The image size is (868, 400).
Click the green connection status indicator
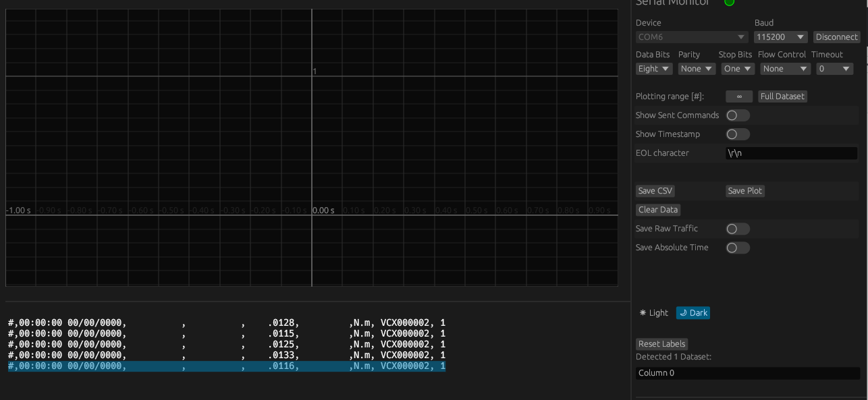[729, 3]
